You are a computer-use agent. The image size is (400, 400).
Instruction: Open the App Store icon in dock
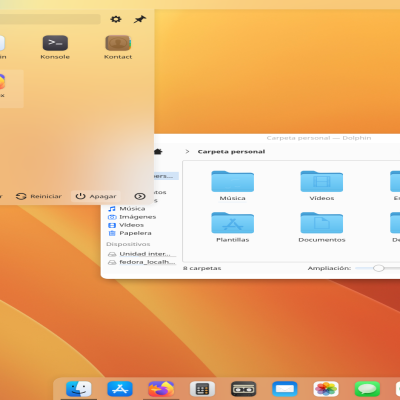tap(120, 389)
